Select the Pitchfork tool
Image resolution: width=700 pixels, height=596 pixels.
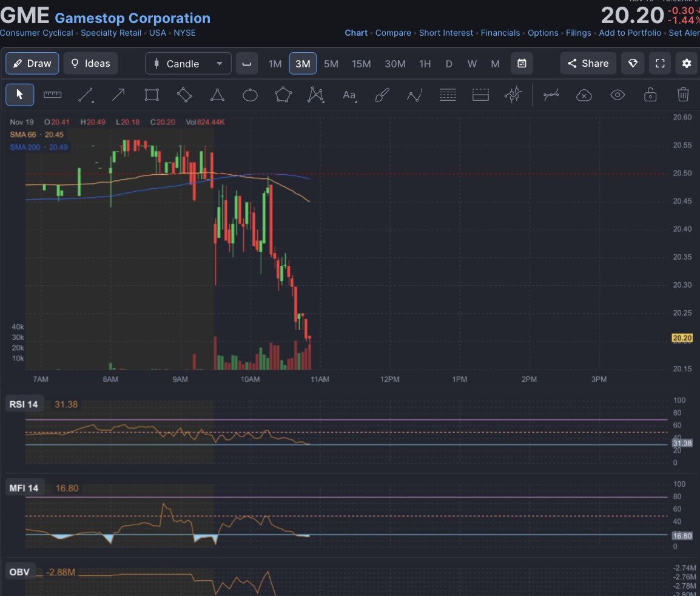(315, 95)
